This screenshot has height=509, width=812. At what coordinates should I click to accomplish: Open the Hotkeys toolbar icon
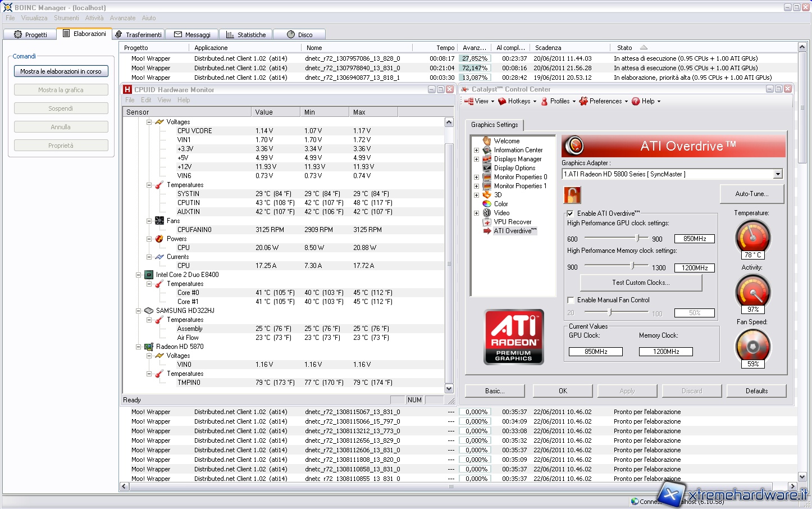pos(503,102)
